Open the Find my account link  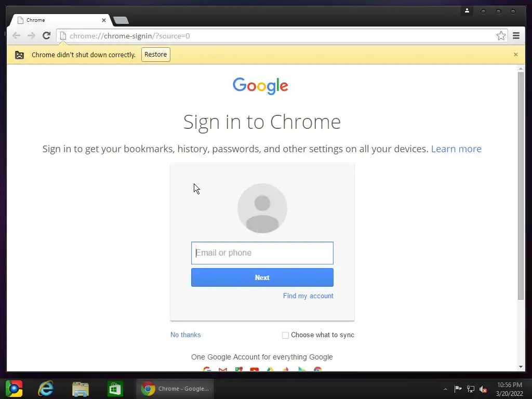pos(308,296)
